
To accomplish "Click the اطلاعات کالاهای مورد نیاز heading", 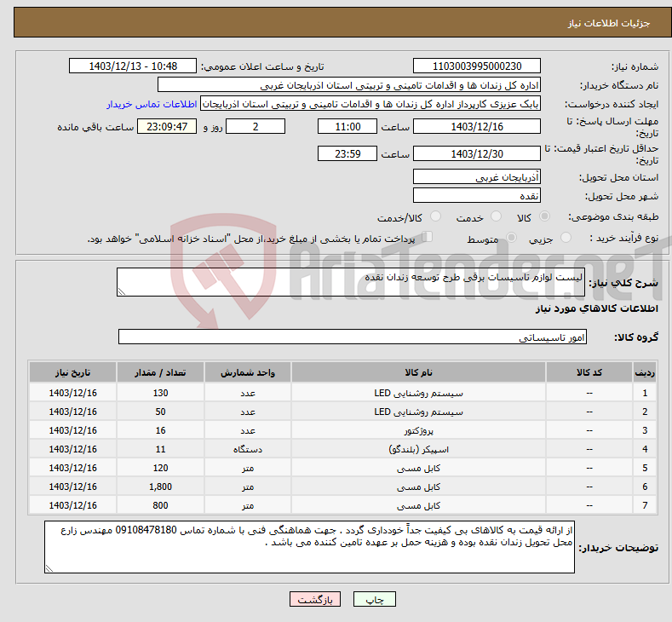I will point(596,308).
